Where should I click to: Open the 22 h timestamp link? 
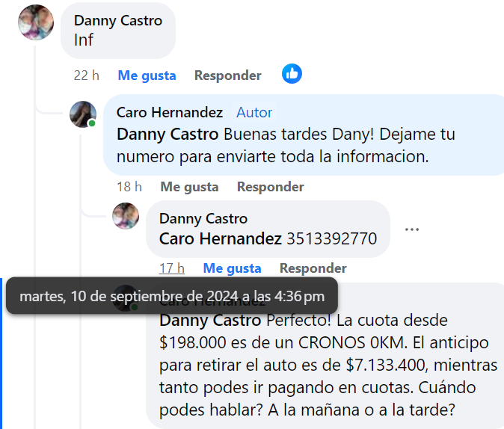pos(87,75)
